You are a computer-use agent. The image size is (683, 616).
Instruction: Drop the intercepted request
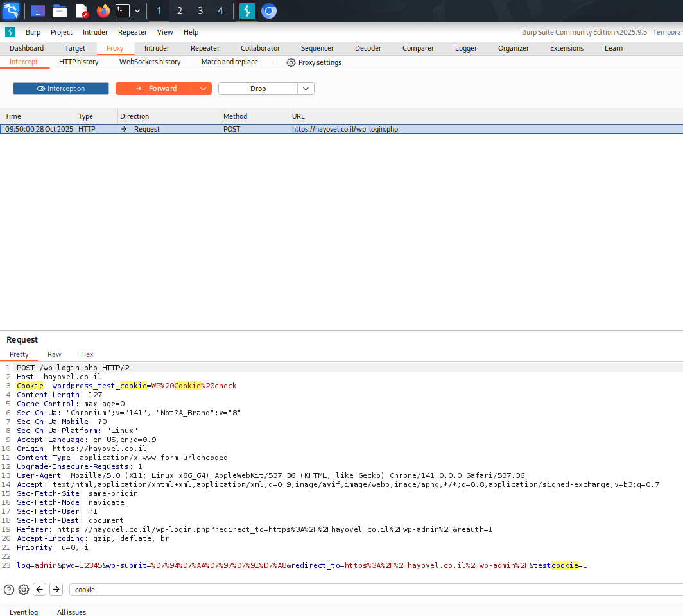click(x=258, y=89)
